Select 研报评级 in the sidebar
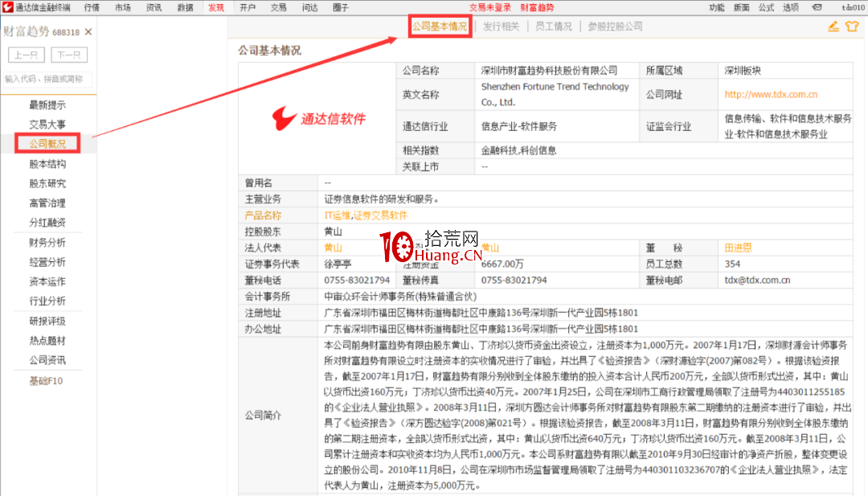The width and height of the screenshot is (868, 496). click(x=47, y=321)
